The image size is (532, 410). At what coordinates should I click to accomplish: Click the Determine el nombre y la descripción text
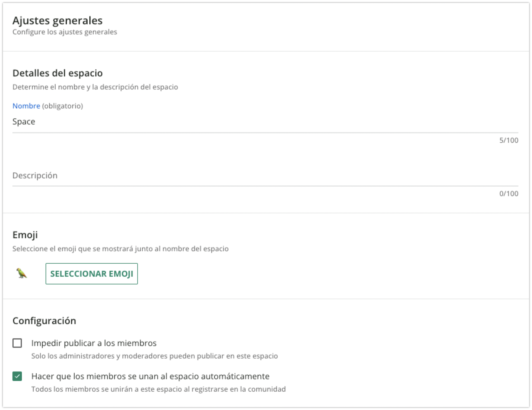coord(95,87)
